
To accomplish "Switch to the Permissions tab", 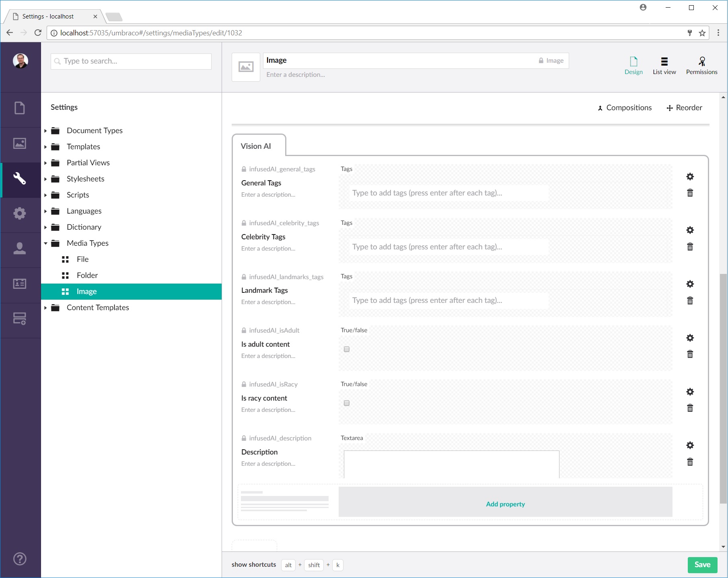I will 701,66.
